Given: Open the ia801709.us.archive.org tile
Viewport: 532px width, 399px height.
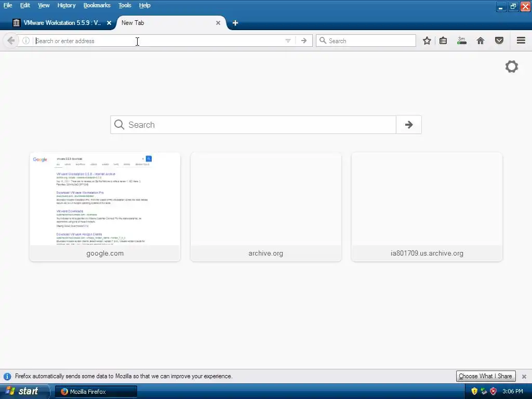Looking at the screenshot, I should tap(427, 207).
